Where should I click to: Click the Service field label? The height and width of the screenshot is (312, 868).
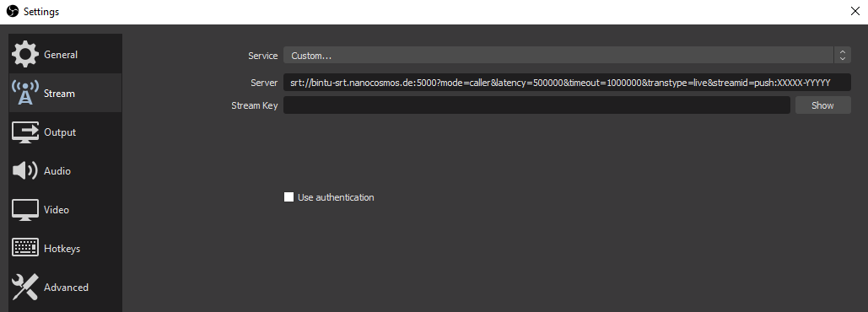263,56
